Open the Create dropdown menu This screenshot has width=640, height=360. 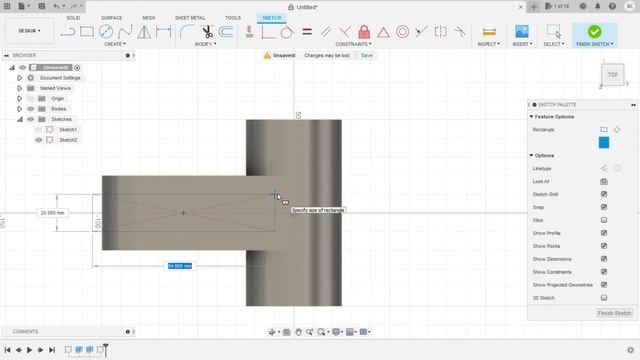click(115, 44)
